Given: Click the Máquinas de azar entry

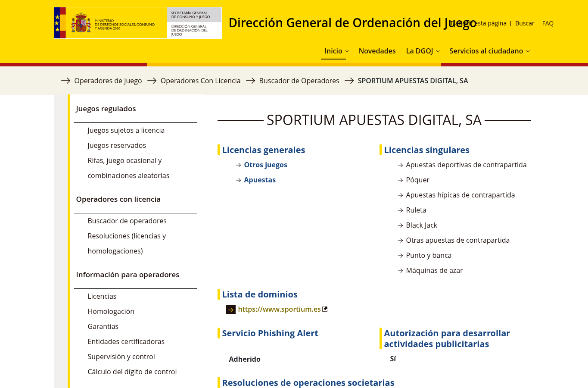Looking at the screenshot, I should pos(434,270).
